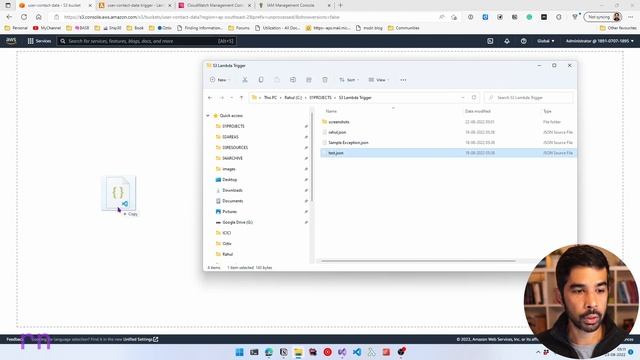Click the browser profile avatar
Screen dimensions: 640x360
click(617, 17)
